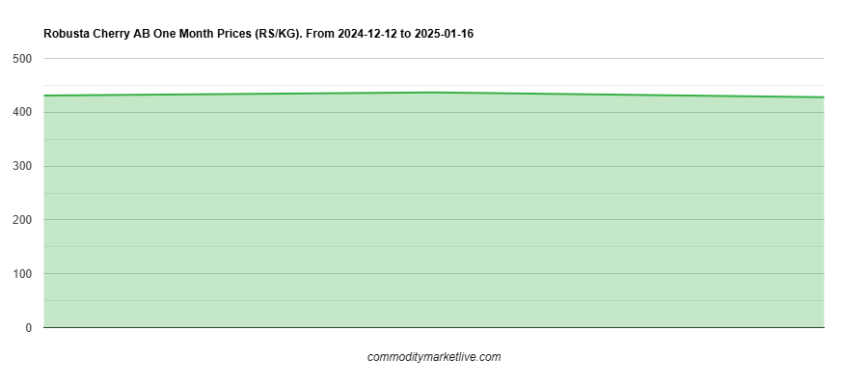This screenshot has width=868, height=386.
Task: Click the peak of the green price line
Action: tap(434, 93)
